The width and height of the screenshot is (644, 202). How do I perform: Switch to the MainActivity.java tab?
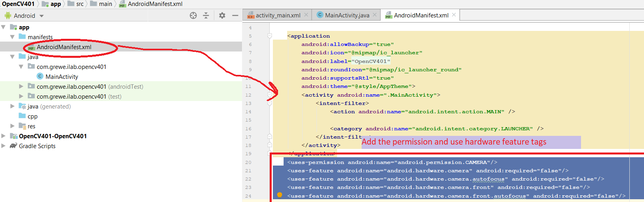pos(347,15)
